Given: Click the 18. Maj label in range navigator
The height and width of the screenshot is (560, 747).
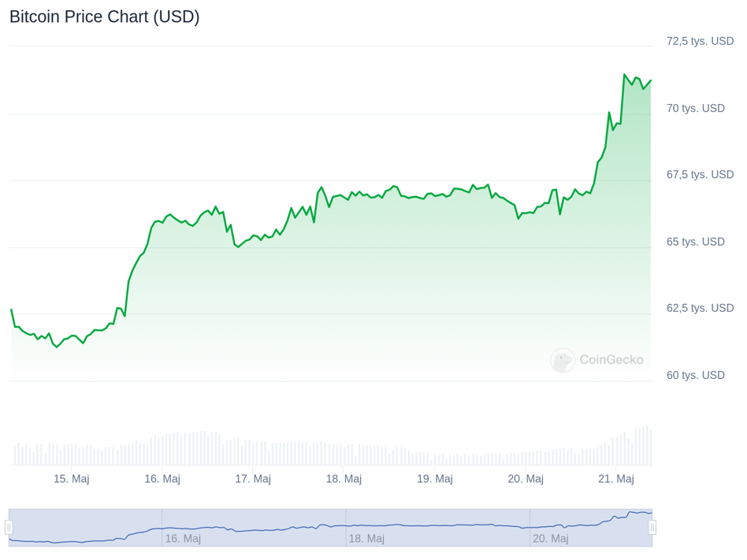Looking at the screenshot, I should 366,539.
